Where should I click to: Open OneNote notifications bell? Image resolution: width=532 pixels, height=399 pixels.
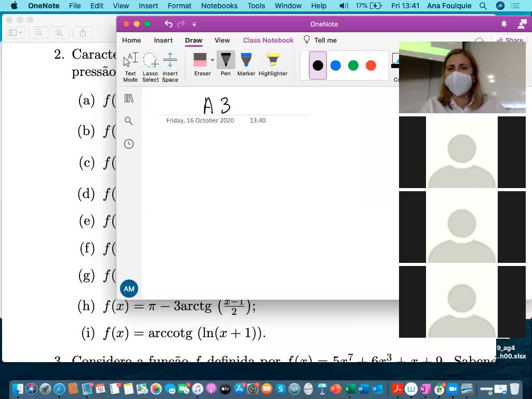pyautogui.click(x=504, y=24)
